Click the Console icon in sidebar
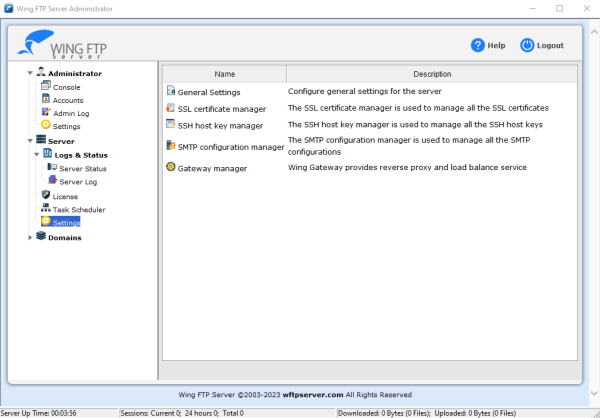This screenshot has width=600, height=418. click(46, 86)
